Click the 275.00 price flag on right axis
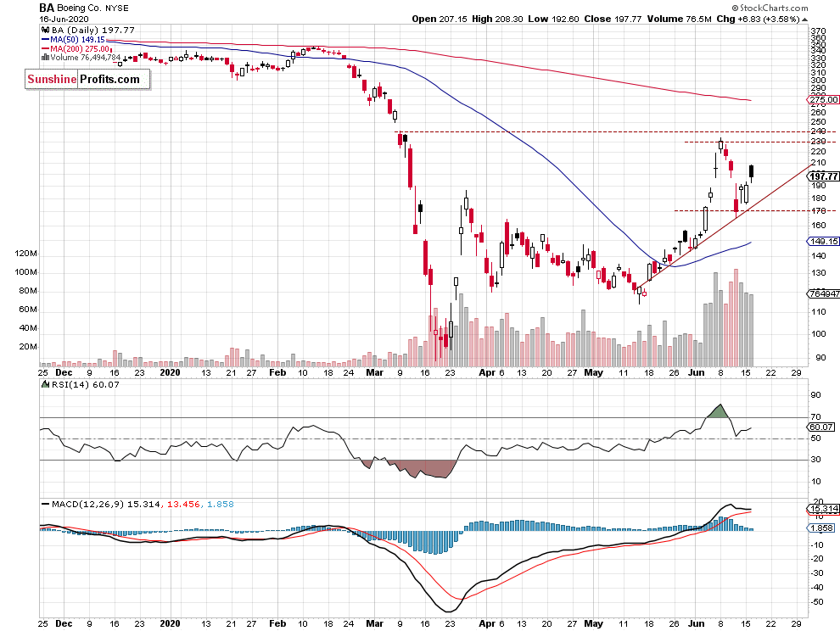 point(823,99)
